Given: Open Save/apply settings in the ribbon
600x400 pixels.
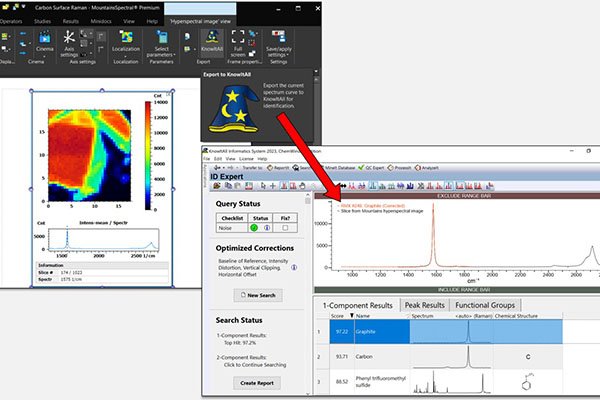Looking at the screenshot, I should (x=279, y=44).
